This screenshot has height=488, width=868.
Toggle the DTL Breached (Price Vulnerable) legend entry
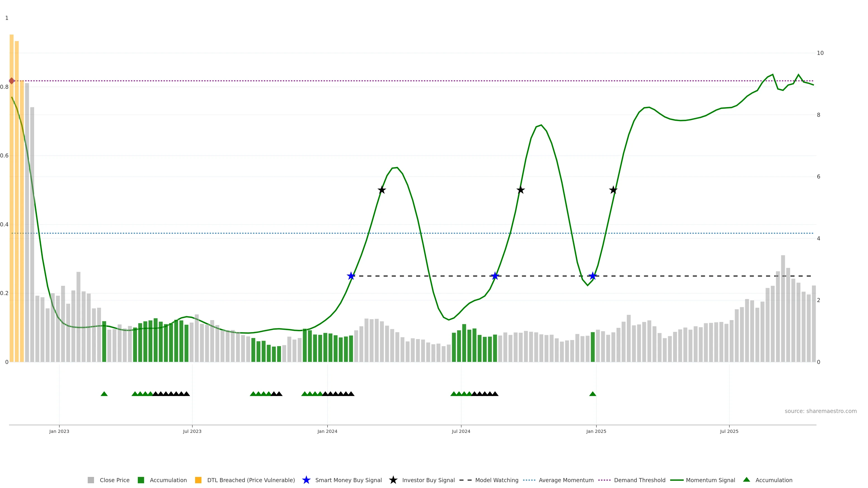[x=251, y=480]
